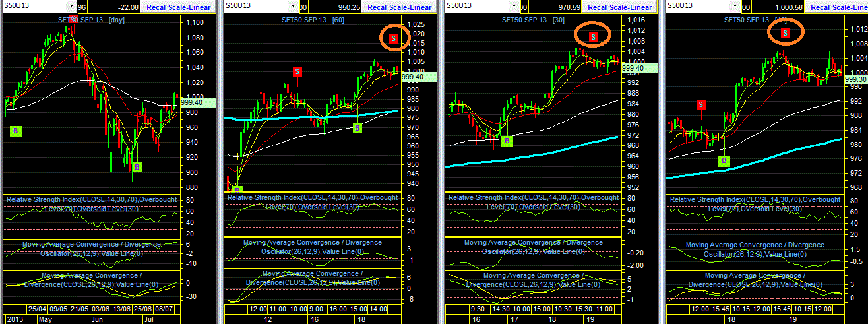Open symbol dropdown arrow on rightmost chart
Screen dimensions: 868x324
coord(735,7)
